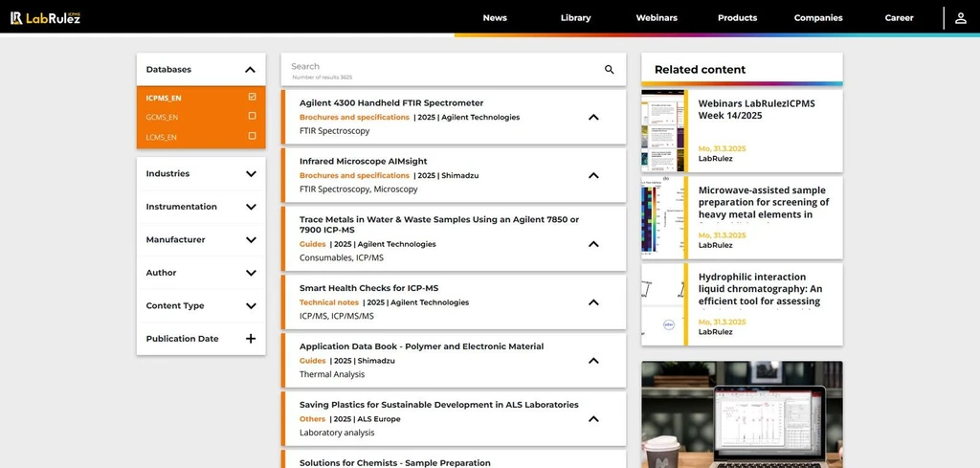This screenshot has width=980, height=468.
Task: Click the LabRulez ICPMS logo
Action: coord(45,18)
